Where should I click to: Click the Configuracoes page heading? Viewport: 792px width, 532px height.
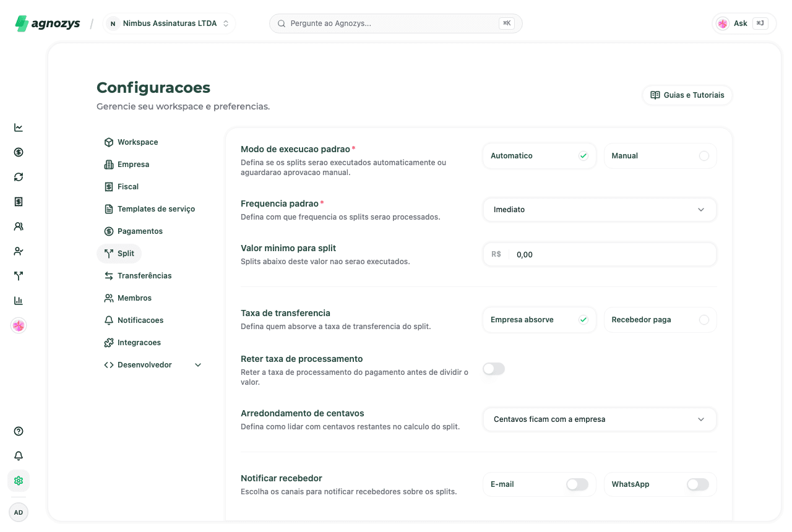pos(153,87)
